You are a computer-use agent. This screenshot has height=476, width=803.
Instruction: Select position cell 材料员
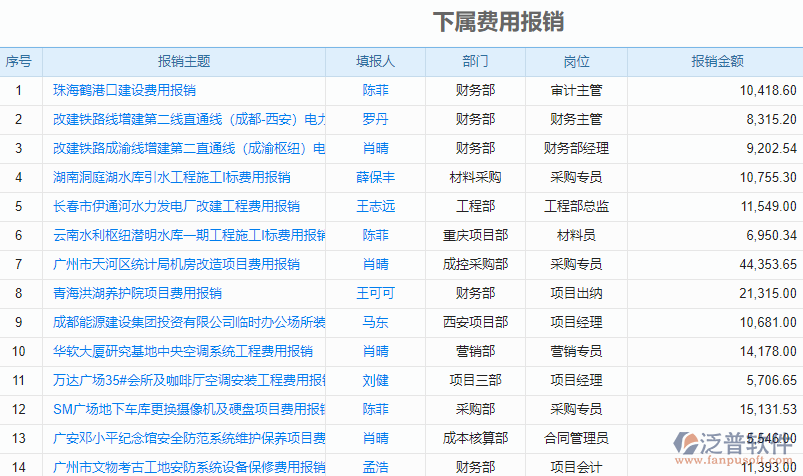click(576, 236)
